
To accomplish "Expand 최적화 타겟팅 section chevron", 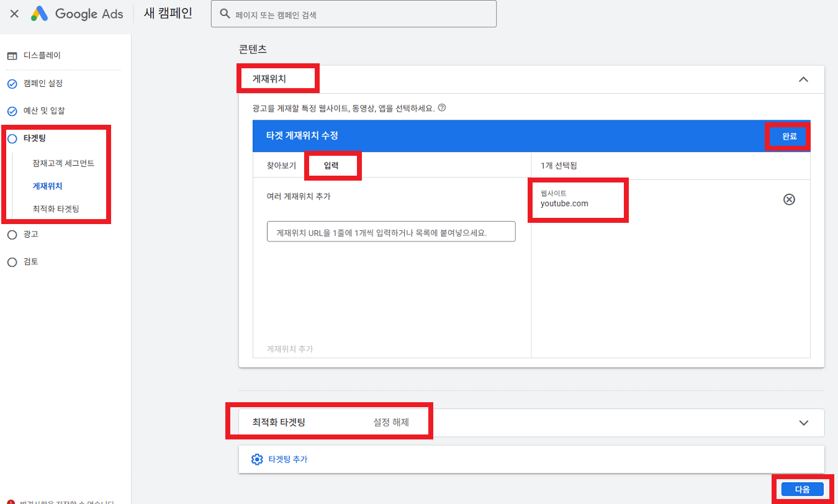I will click(x=804, y=423).
